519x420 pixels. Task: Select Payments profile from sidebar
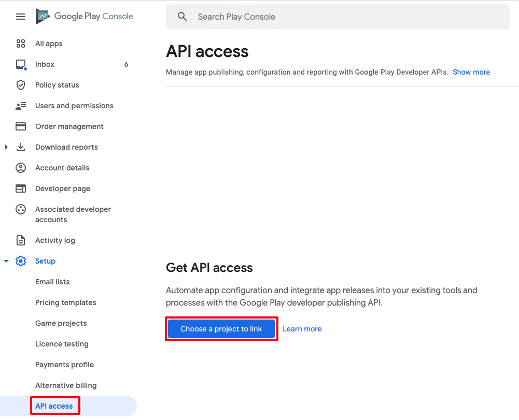[64, 365]
